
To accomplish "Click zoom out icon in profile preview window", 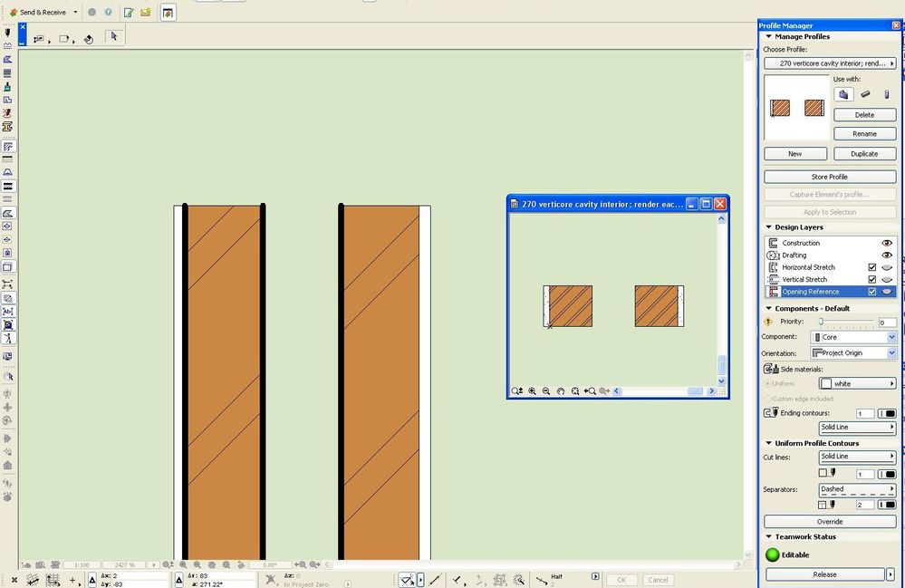I will [x=546, y=391].
